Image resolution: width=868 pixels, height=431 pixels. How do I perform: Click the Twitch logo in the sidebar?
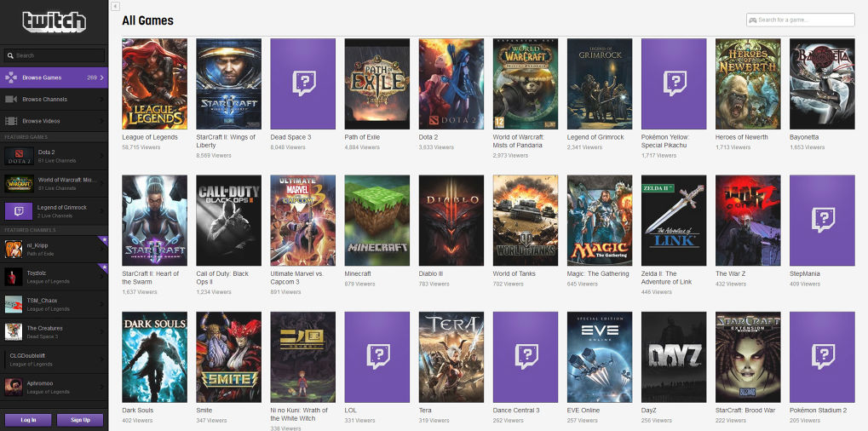click(54, 21)
